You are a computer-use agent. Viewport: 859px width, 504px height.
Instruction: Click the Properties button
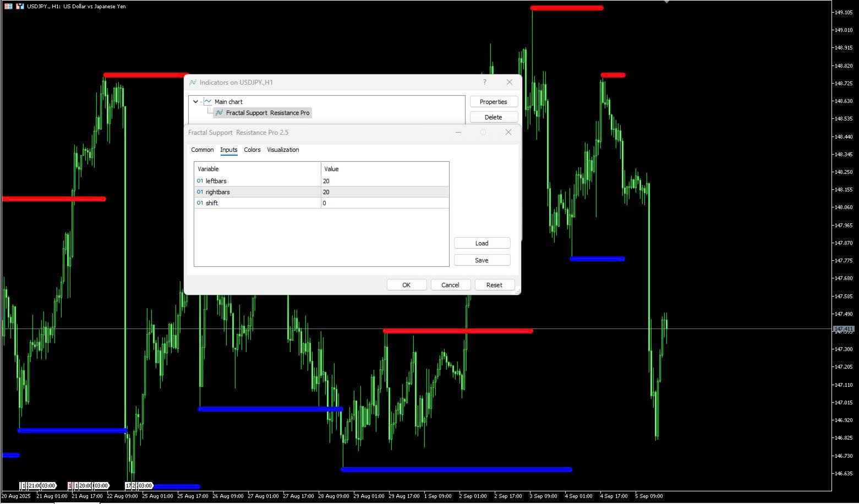point(494,102)
